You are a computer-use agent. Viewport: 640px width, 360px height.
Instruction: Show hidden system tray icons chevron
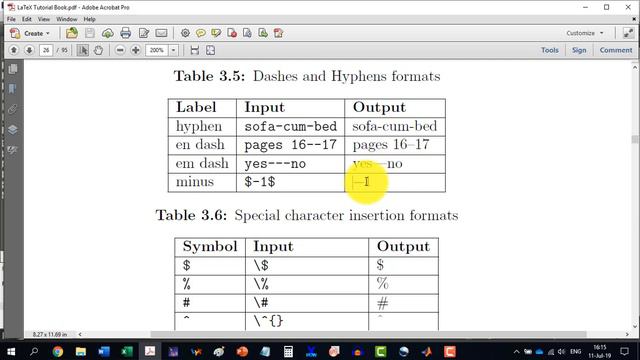(x=516, y=351)
